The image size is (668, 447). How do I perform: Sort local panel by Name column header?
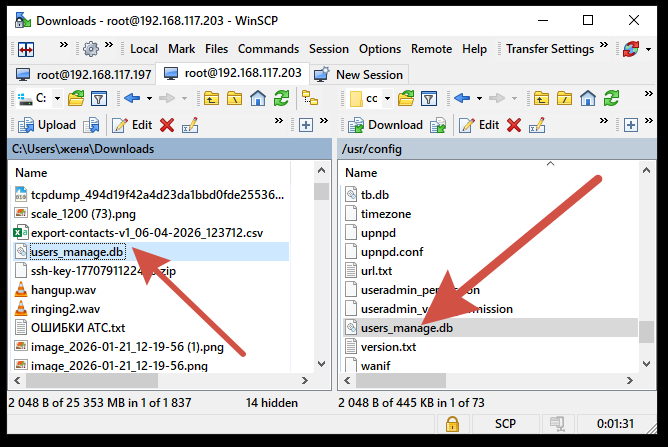(x=151, y=173)
